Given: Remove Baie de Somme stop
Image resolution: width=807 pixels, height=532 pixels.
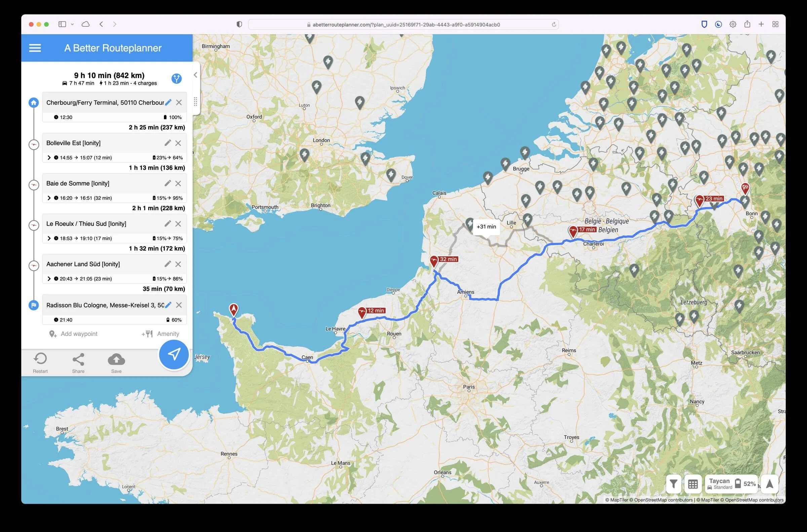Looking at the screenshot, I should point(178,183).
